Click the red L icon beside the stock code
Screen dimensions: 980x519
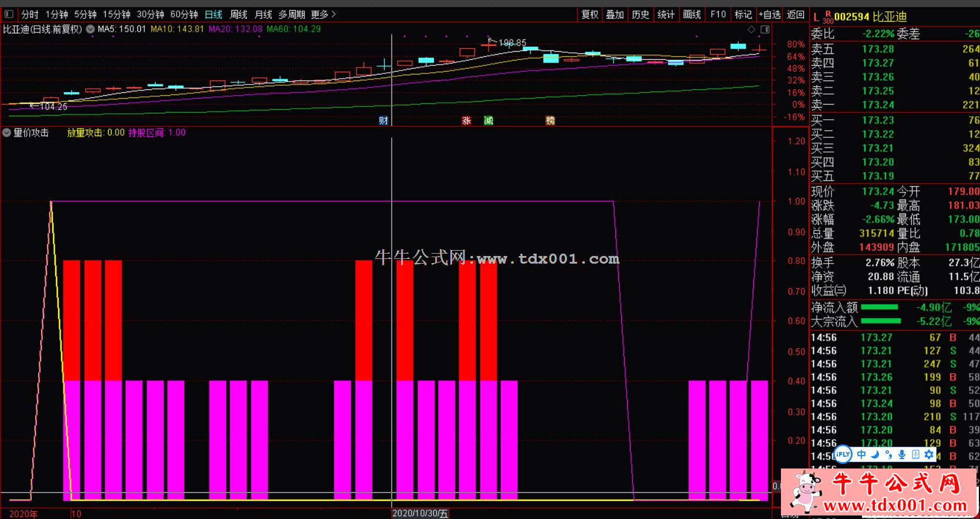click(x=816, y=17)
